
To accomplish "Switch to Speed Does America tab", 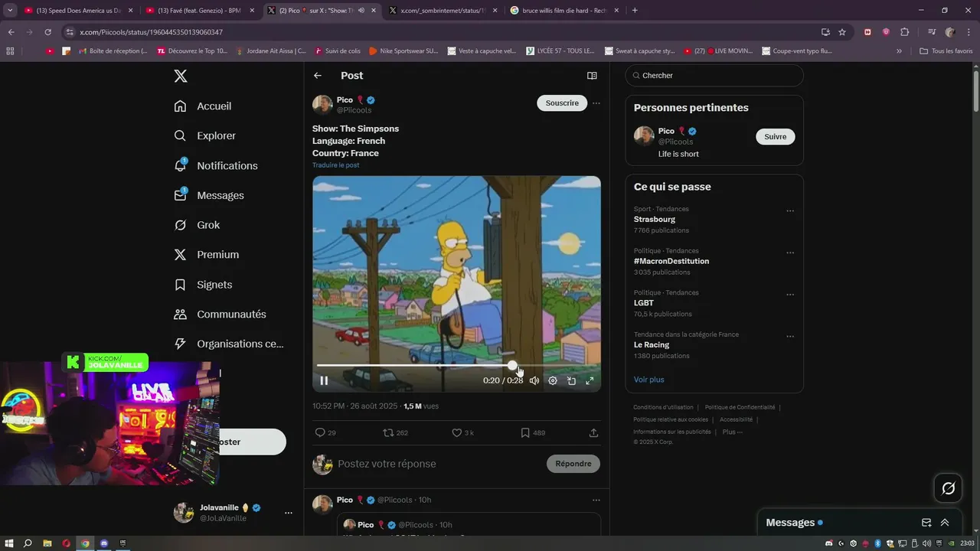I will pyautogui.click(x=79, y=11).
